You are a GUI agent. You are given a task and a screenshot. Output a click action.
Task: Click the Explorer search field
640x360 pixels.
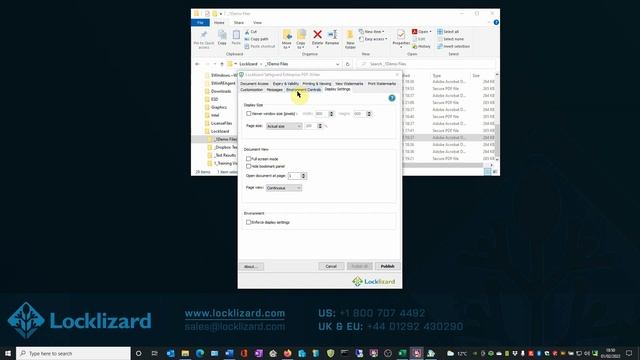coord(426,64)
